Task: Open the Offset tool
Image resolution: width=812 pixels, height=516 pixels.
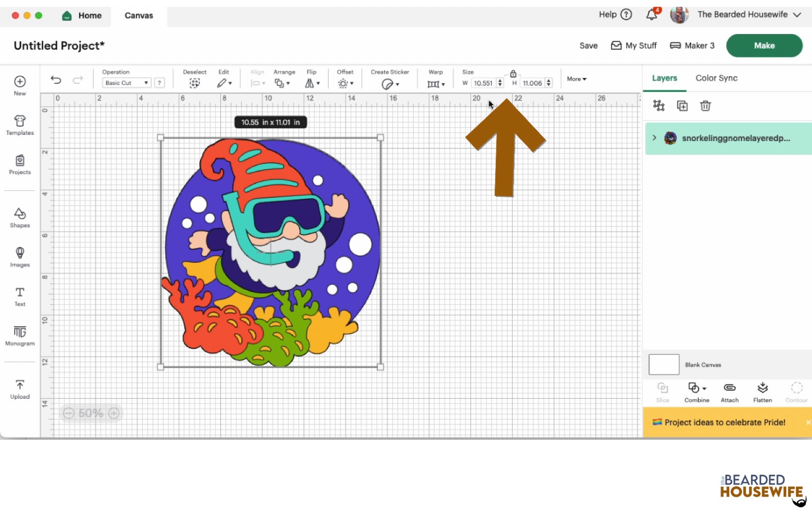Action: click(345, 83)
